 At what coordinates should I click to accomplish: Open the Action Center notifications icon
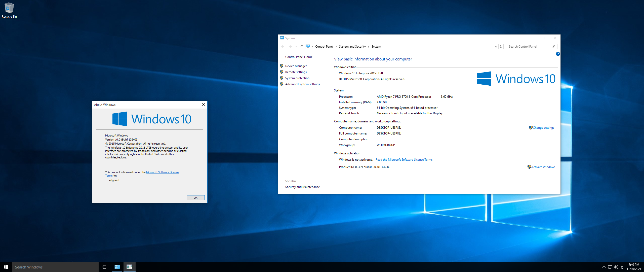(x=622, y=267)
